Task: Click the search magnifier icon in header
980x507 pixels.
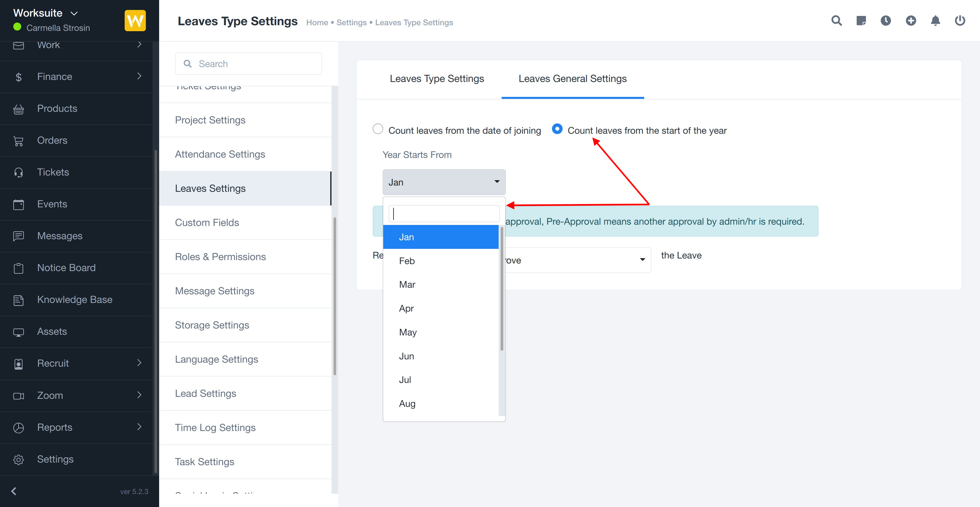Action: [836, 21]
